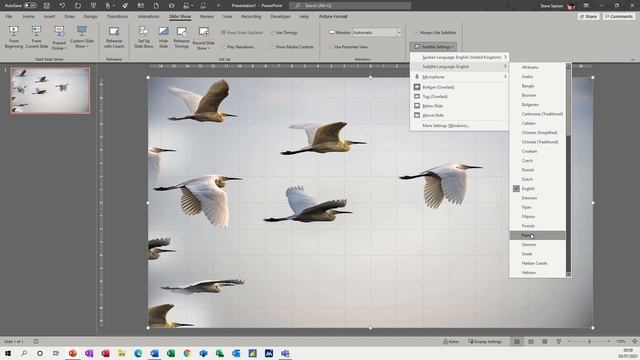This screenshot has height=360, width=640.
Task: Expand Microphone submenu
Action: pos(460,77)
